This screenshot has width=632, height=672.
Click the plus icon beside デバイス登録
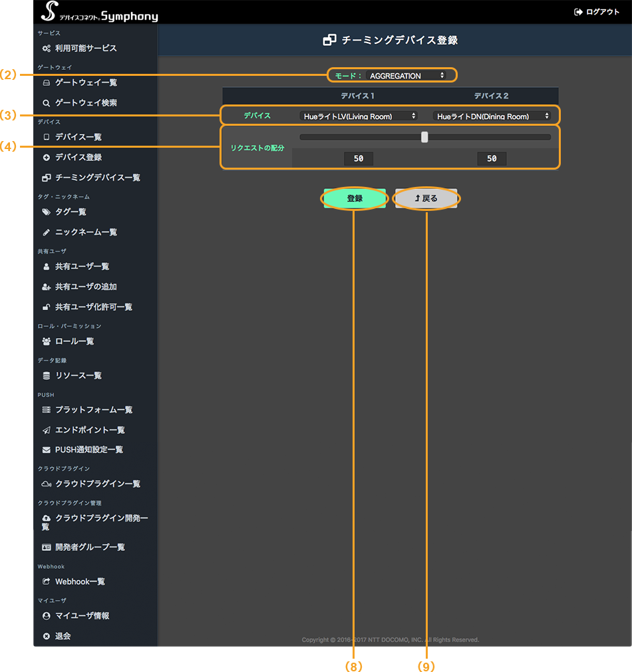tap(47, 157)
